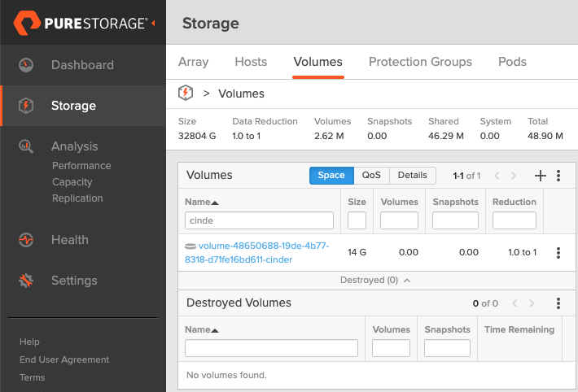Focus the Destroyed Volumes Snapshots filter field
The image size is (578, 392).
[x=447, y=348]
